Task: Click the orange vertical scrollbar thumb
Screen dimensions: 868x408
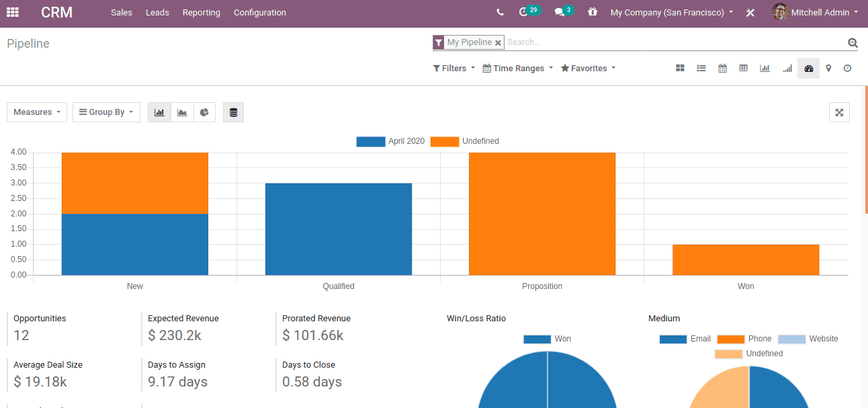Action: [x=866, y=150]
